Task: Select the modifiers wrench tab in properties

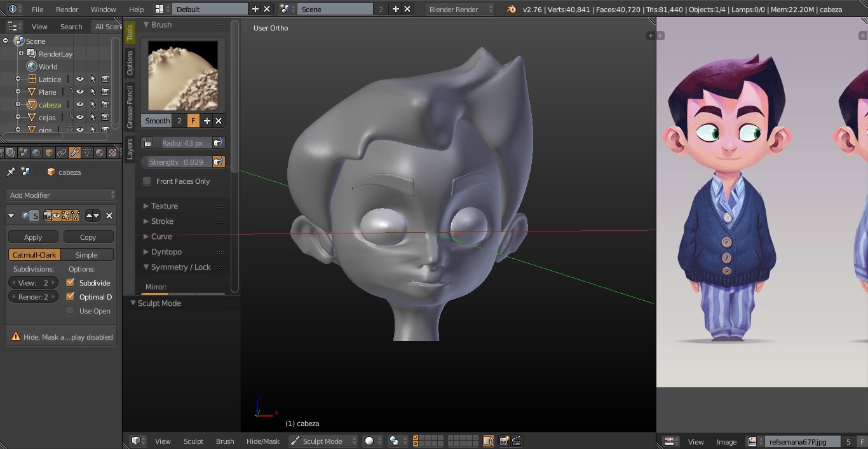Action: (74, 153)
